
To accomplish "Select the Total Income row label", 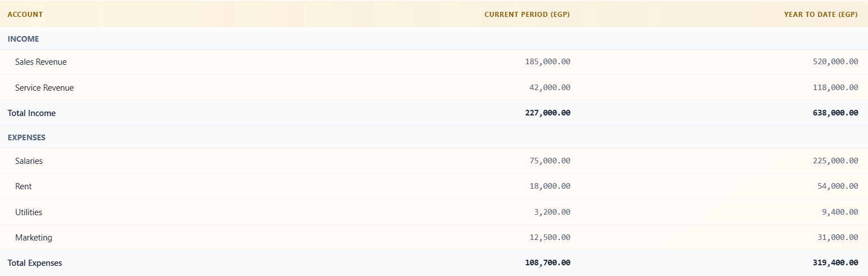I will (32, 113).
